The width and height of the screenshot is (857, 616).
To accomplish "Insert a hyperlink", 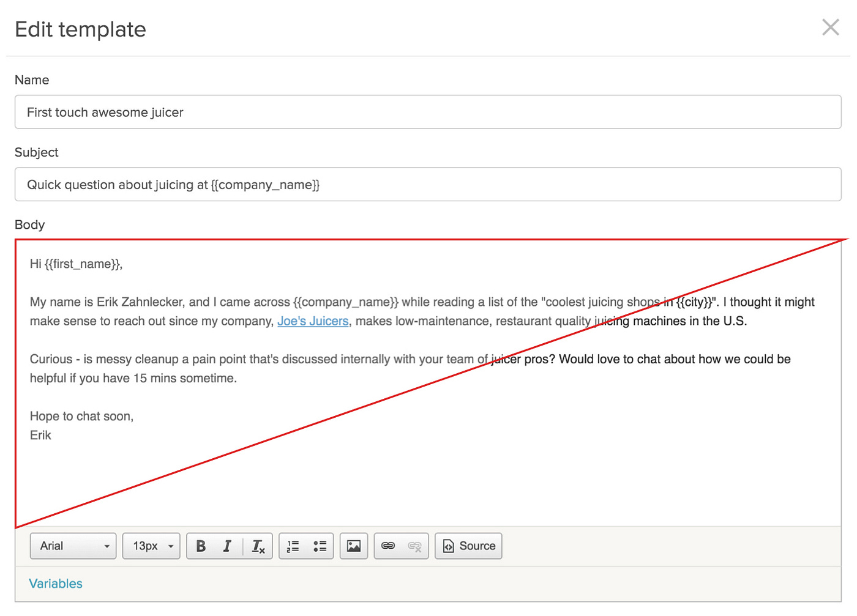I will [x=388, y=546].
